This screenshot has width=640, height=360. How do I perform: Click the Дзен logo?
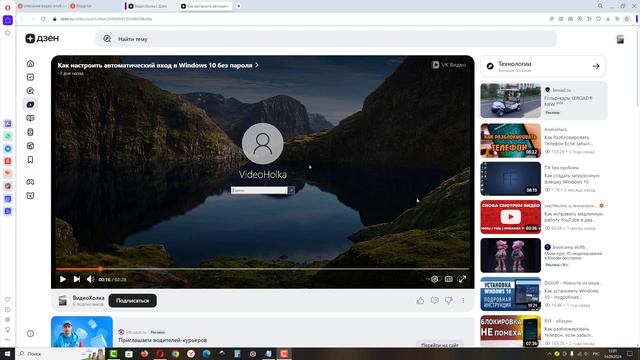[42, 38]
